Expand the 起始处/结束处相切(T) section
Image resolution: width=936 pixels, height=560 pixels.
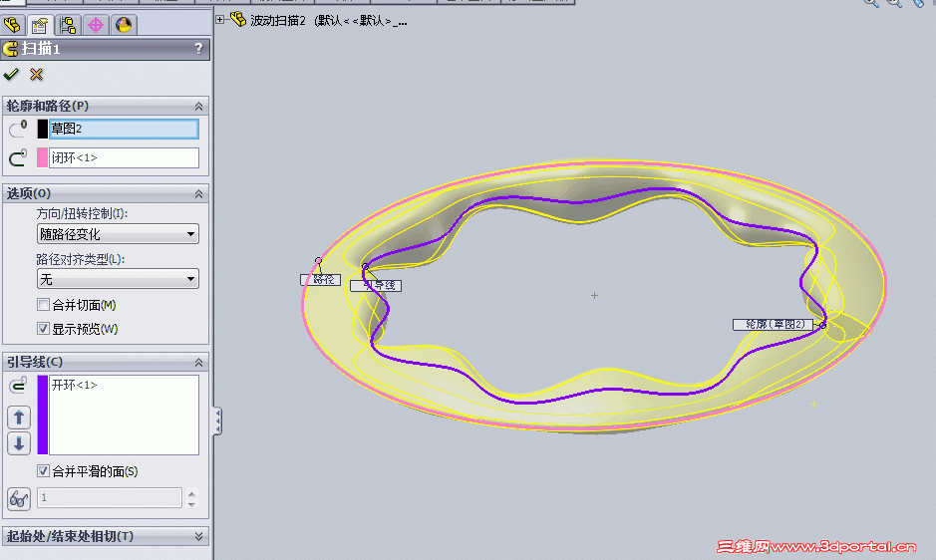pos(198,537)
